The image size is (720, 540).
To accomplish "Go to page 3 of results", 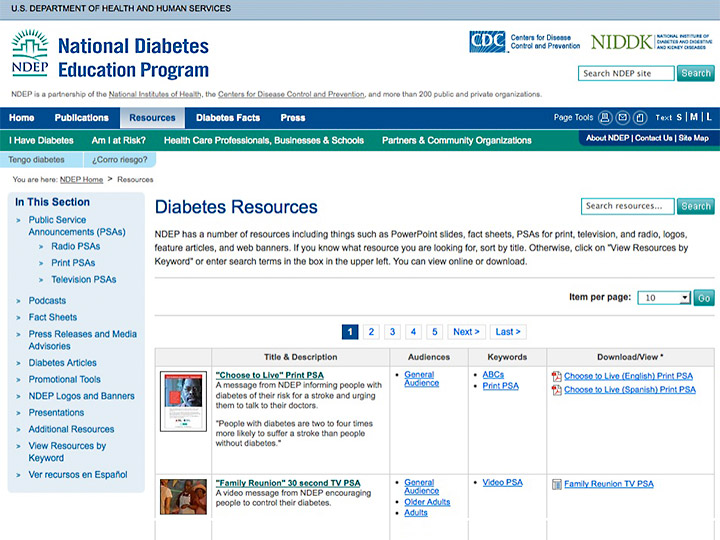I will [x=392, y=332].
